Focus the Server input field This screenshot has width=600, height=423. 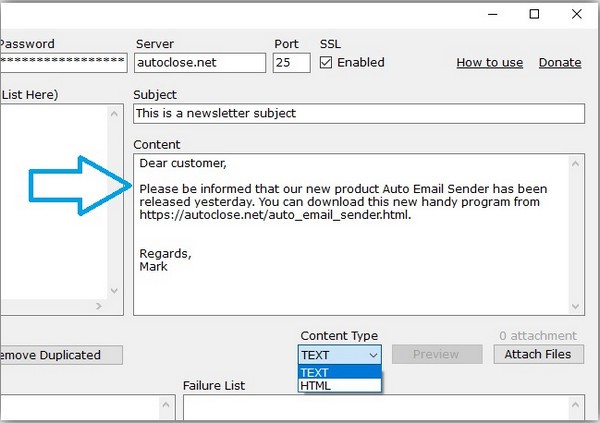click(199, 62)
